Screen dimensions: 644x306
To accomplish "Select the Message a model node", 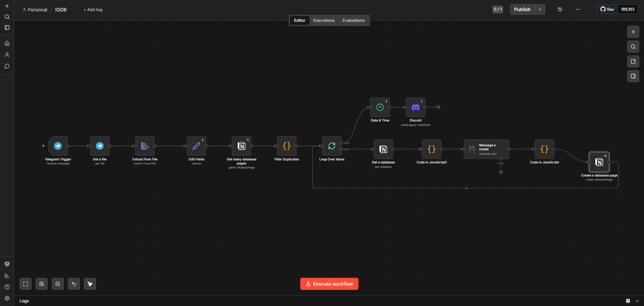I will [486, 149].
